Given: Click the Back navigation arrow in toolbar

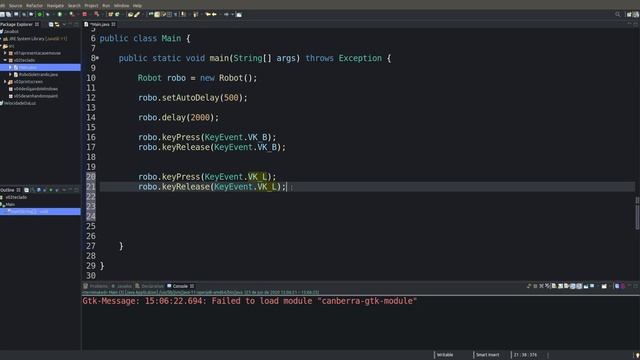Looking at the screenshot, I should 215,14.
